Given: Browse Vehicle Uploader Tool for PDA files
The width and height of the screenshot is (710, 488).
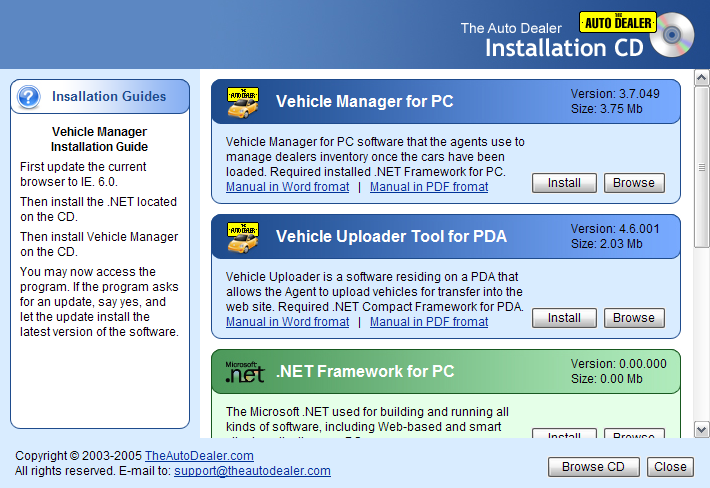Looking at the screenshot, I should [634, 318].
